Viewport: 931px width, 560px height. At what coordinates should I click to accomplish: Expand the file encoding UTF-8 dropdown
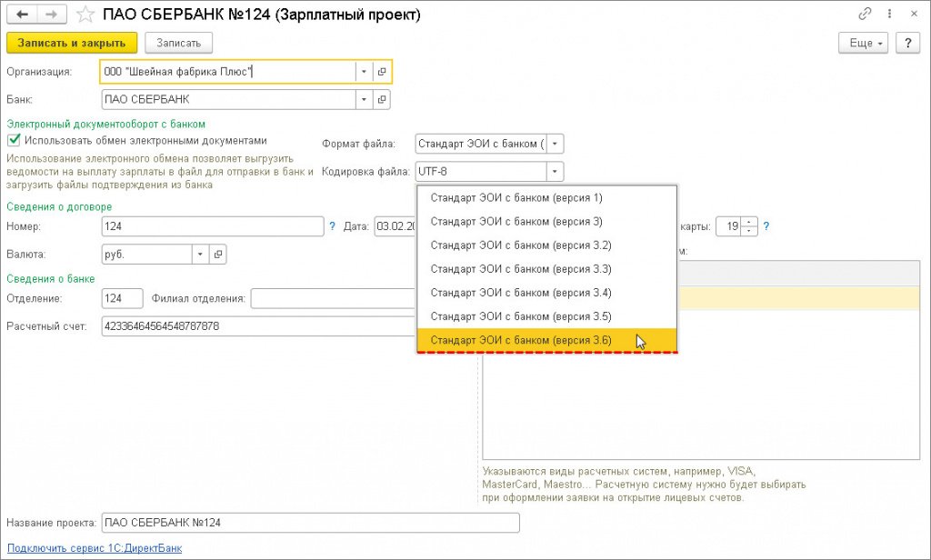[555, 171]
